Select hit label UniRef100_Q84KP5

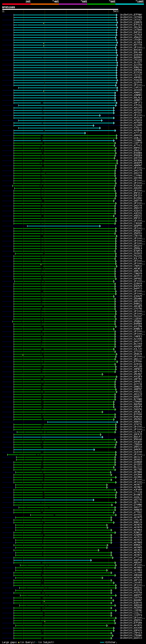coord(131,163)
